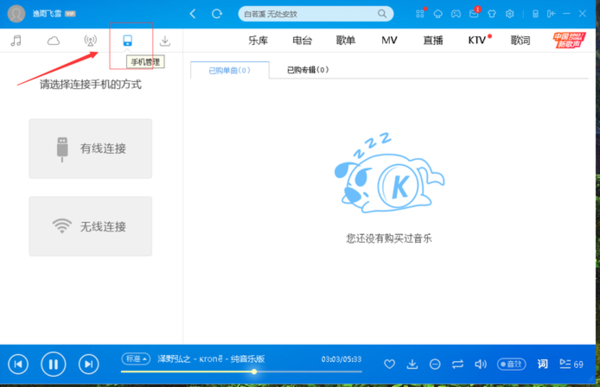The image size is (600, 387).
Task: Open the 歌词 tab
Action: (x=520, y=40)
